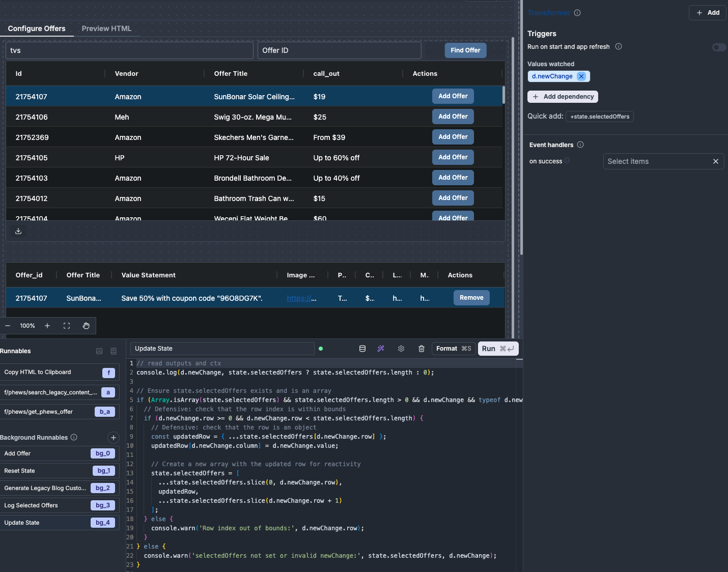Show info icon next to Event handlers
Viewport: 728px width, 572px height.
click(580, 145)
